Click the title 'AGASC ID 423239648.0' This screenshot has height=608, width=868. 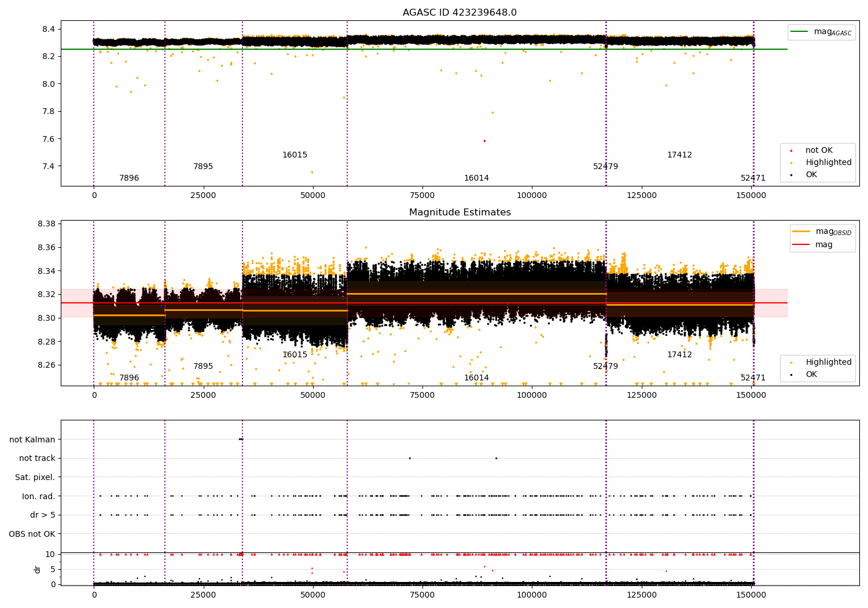click(x=459, y=13)
